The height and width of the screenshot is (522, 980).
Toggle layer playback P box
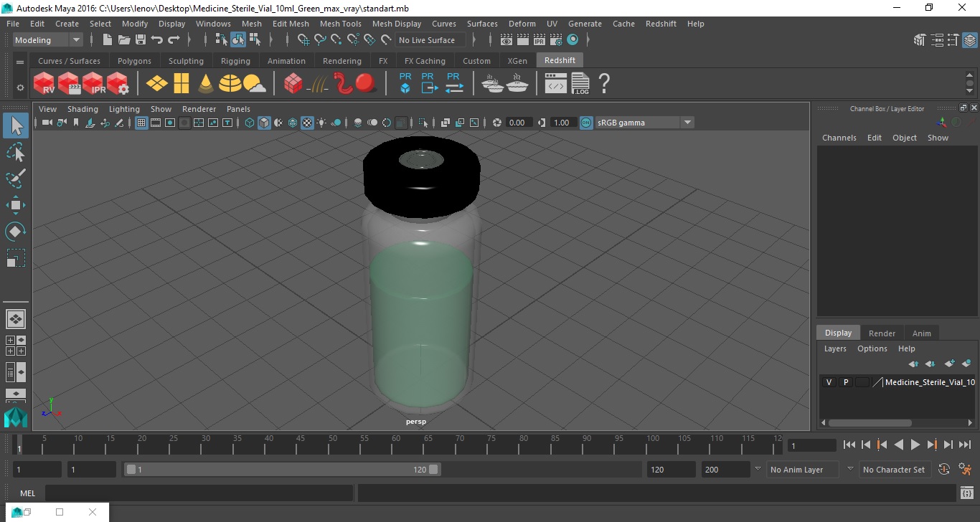click(846, 382)
